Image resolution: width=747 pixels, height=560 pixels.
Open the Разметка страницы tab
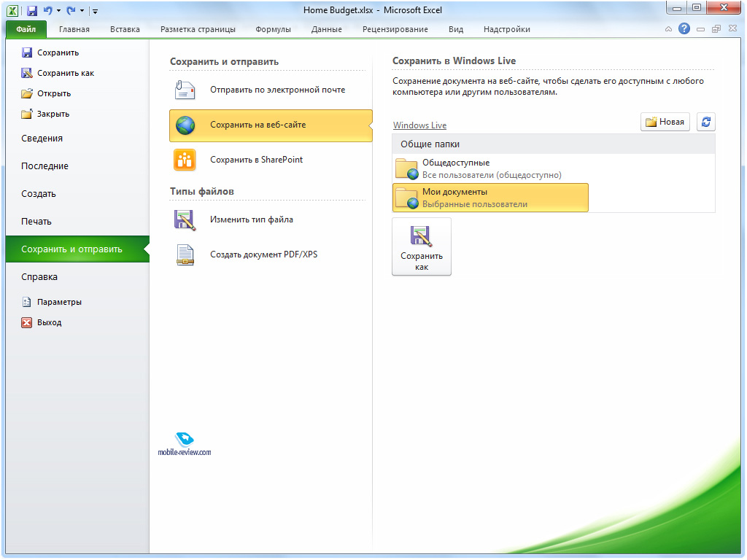[198, 29]
